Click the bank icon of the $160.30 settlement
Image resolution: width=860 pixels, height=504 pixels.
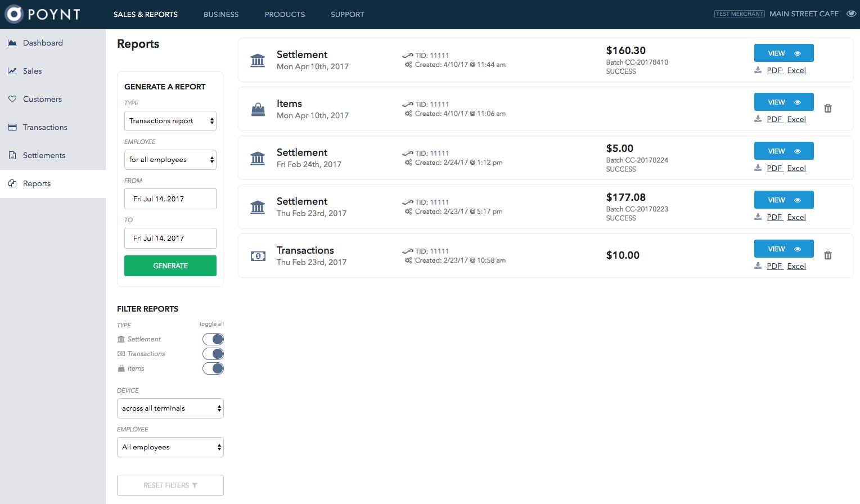tap(258, 60)
